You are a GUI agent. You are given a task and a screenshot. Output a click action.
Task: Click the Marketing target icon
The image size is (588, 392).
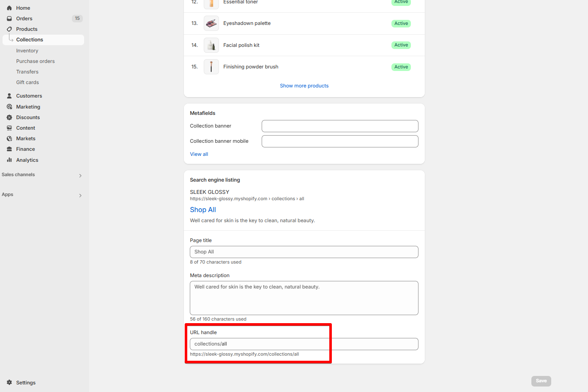(9, 107)
